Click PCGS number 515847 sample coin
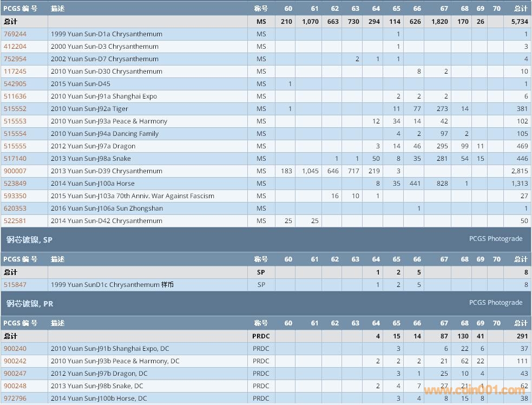 (15, 285)
